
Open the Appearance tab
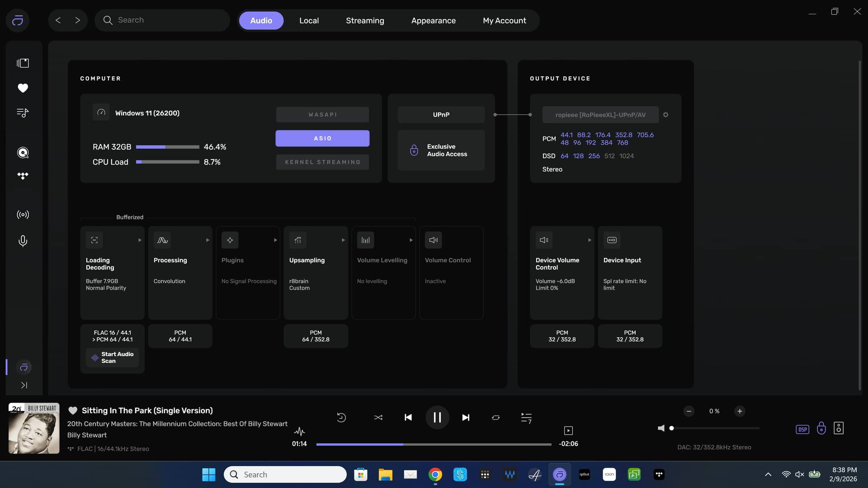click(x=433, y=21)
